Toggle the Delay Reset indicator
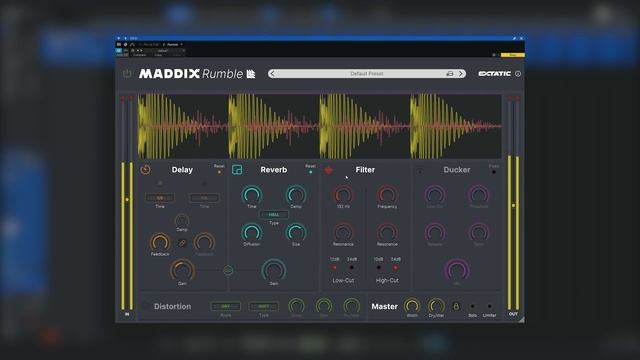The width and height of the screenshot is (640, 360). pos(220,172)
